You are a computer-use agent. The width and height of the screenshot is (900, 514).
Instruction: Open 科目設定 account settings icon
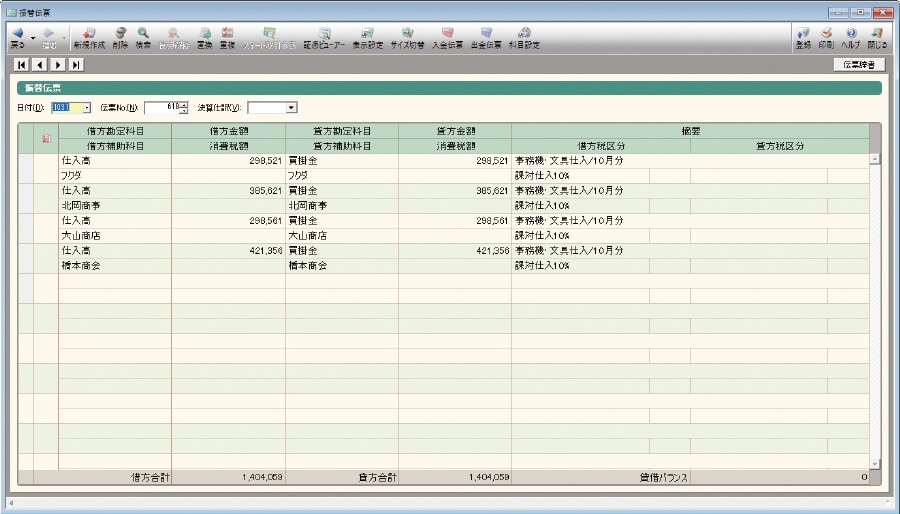click(x=525, y=37)
